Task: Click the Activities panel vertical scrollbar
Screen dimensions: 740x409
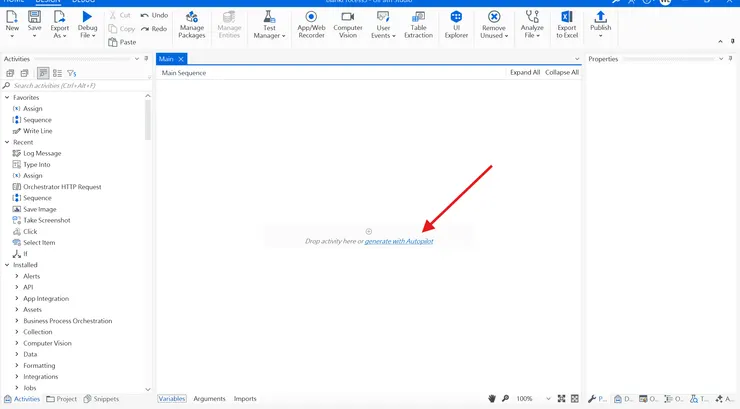Action: click(148, 120)
